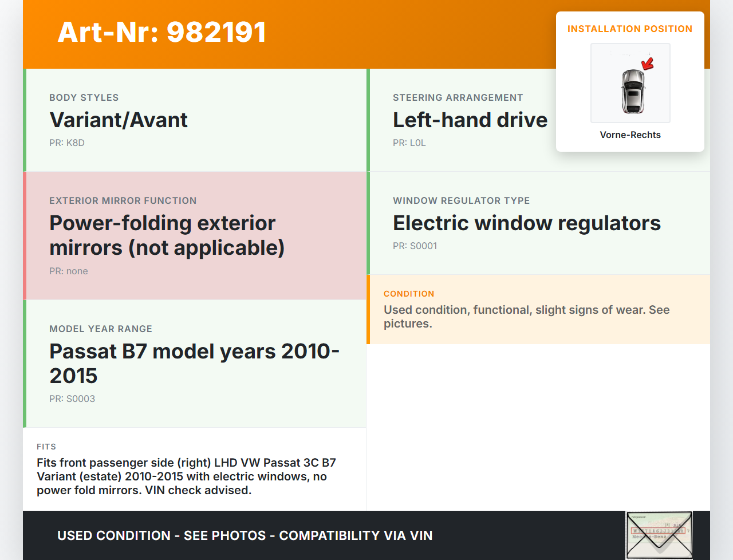This screenshot has width=733, height=560.
Task: Select the Passat B7 model years text
Action: tap(195, 364)
